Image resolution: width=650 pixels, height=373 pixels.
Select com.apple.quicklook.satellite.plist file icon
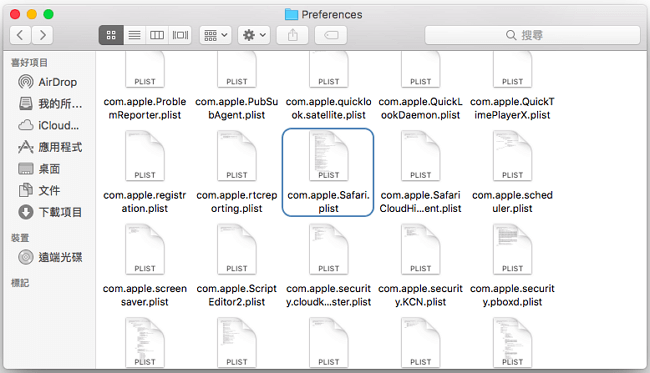(329, 69)
